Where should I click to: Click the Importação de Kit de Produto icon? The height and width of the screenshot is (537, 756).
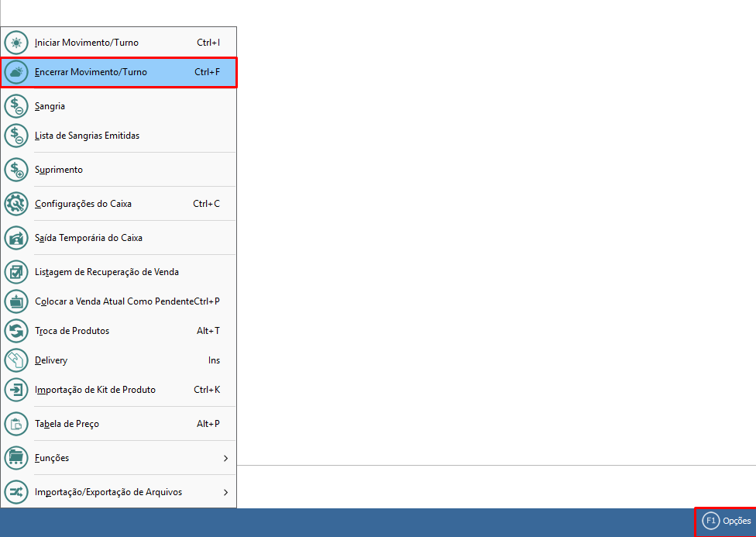(16, 390)
